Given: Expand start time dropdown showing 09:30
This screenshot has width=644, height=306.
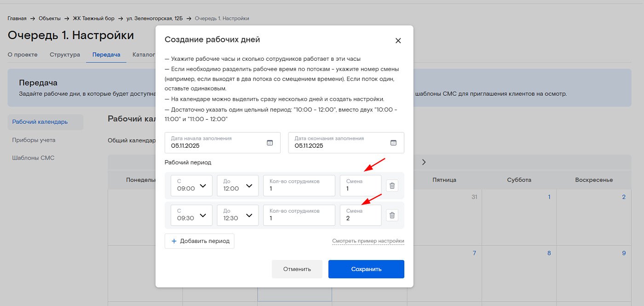Looking at the screenshot, I should point(191,215).
